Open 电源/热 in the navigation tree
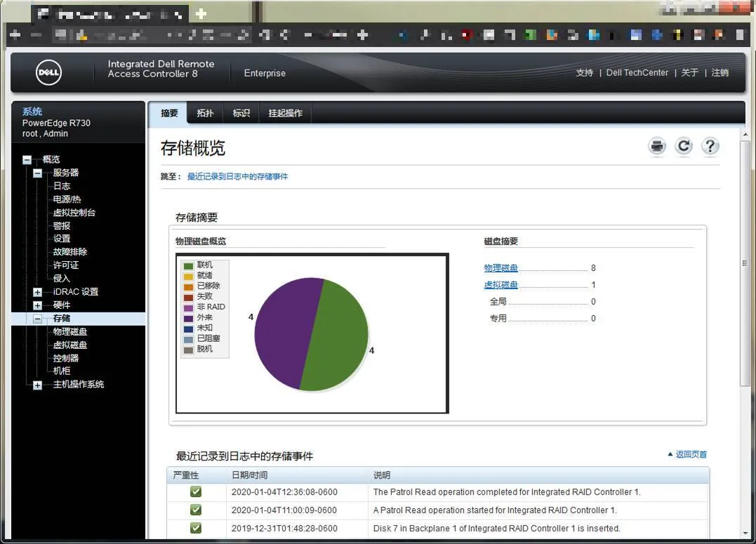This screenshot has height=544, width=756. tap(67, 199)
